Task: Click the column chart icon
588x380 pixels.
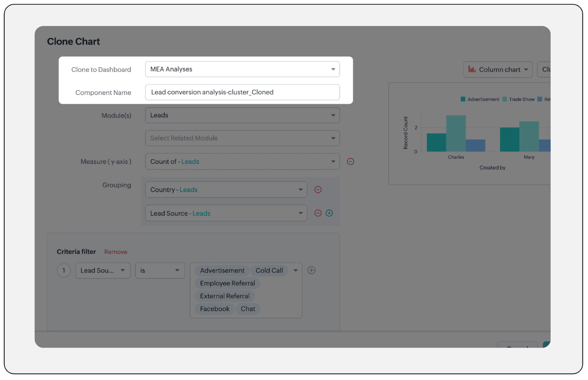Action: click(x=472, y=69)
